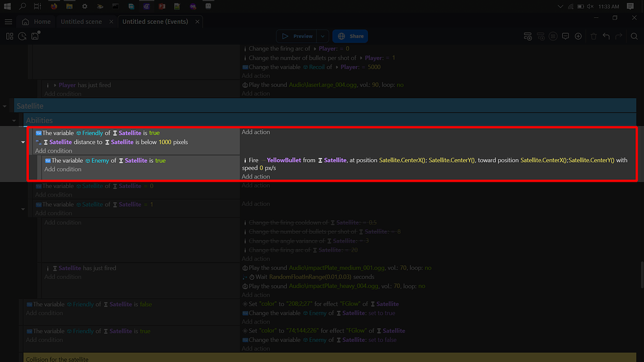Open the choose-event-type plus icon
644x362 pixels.
point(578,36)
